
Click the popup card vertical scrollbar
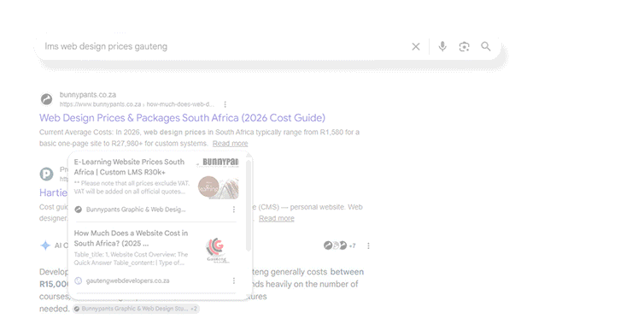248,205
